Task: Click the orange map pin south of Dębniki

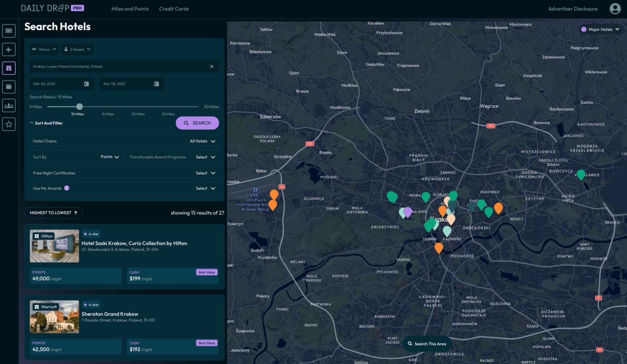Action: 439,248
